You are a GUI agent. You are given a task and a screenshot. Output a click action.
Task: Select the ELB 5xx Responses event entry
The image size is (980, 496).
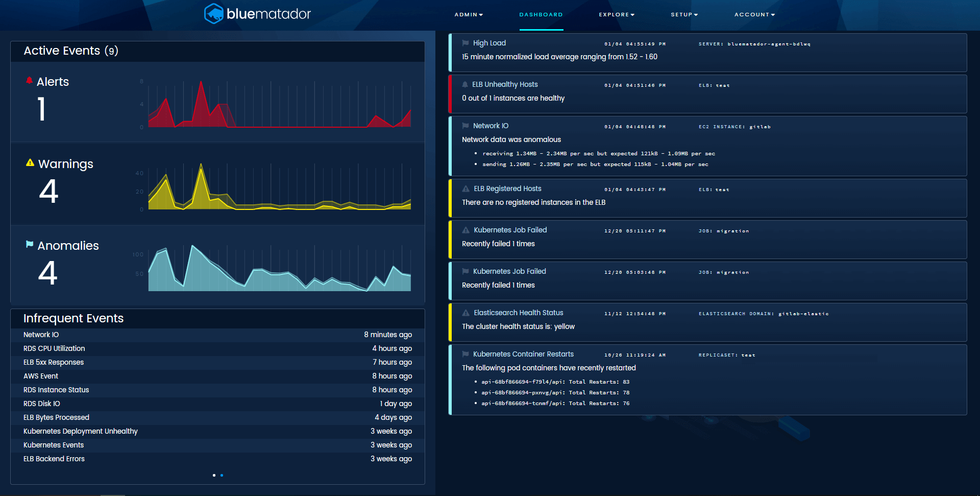click(54, 362)
